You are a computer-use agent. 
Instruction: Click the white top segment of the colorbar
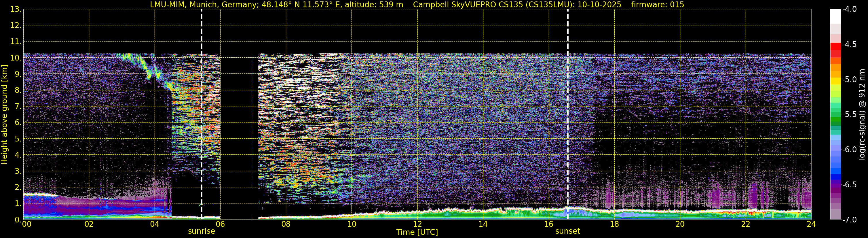click(835, 16)
